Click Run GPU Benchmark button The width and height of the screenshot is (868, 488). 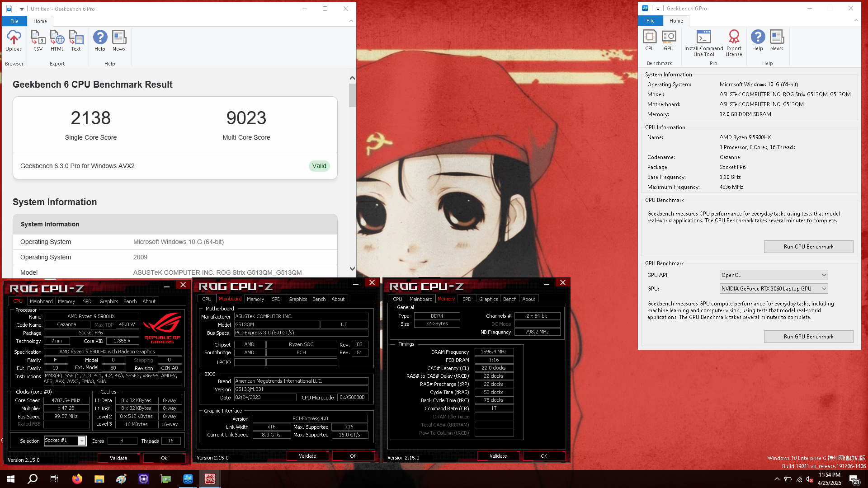(808, 337)
